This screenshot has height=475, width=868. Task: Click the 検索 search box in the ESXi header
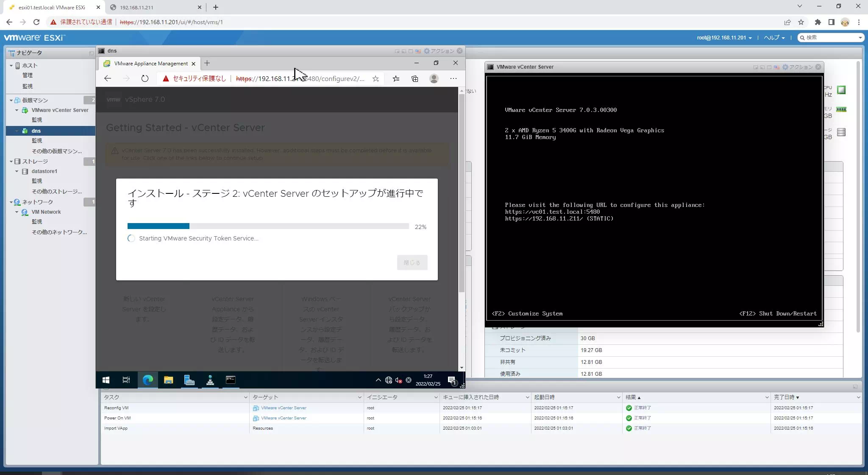[830, 38]
